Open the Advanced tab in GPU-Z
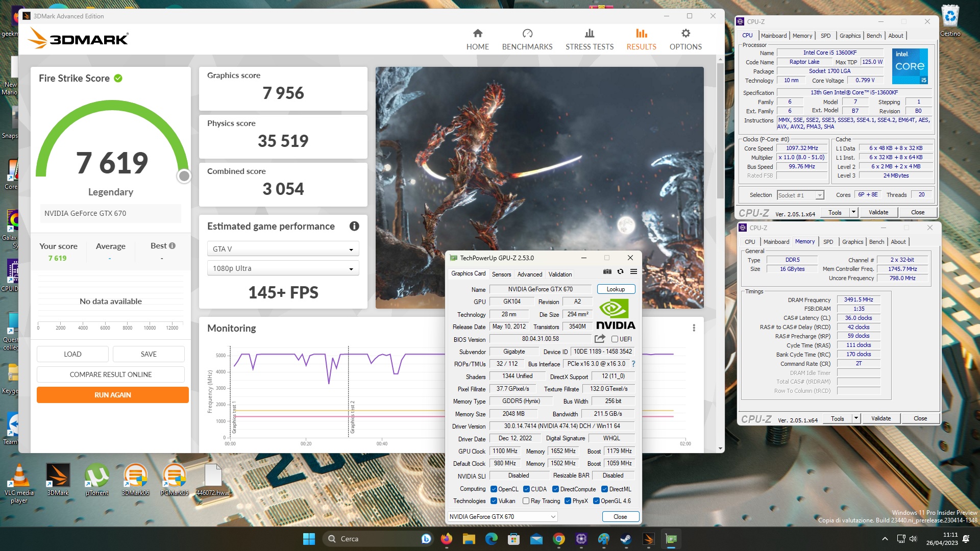Viewport: 980px width, 551px height. tap(530, 274)
